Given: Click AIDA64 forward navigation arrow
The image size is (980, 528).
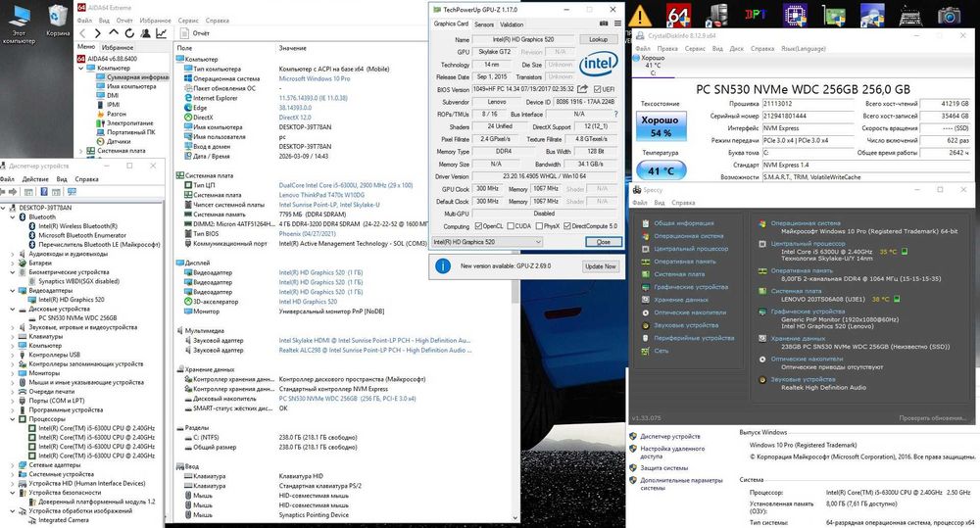Looking at the screenshot, I should click(x=97, y=33).
